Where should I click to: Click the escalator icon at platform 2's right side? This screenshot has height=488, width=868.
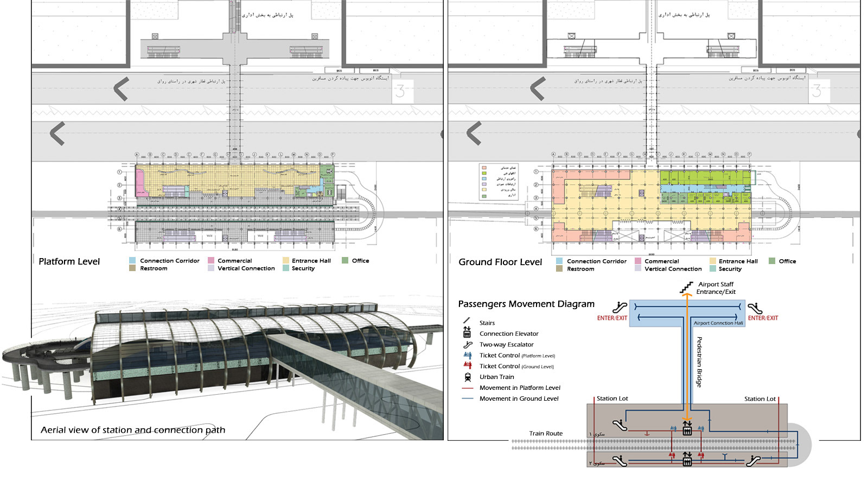point(753,461)
